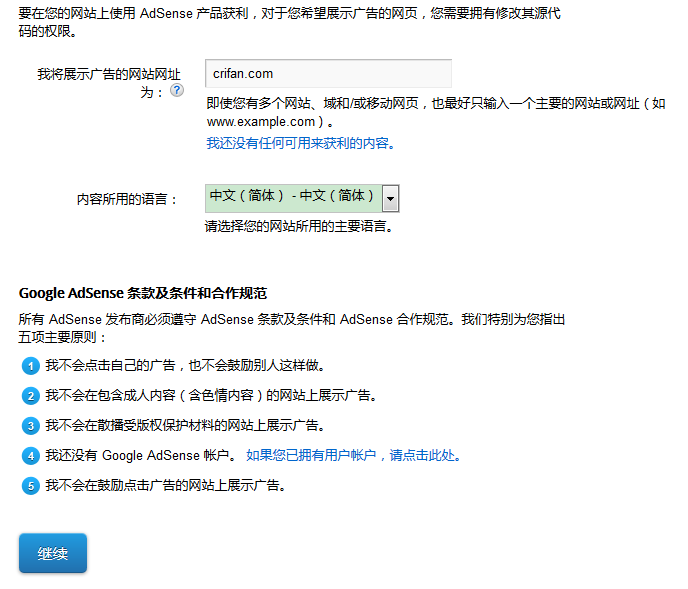
Task: Click the statement "我不会点击自己的广告"
Action: tap(185, 366)
